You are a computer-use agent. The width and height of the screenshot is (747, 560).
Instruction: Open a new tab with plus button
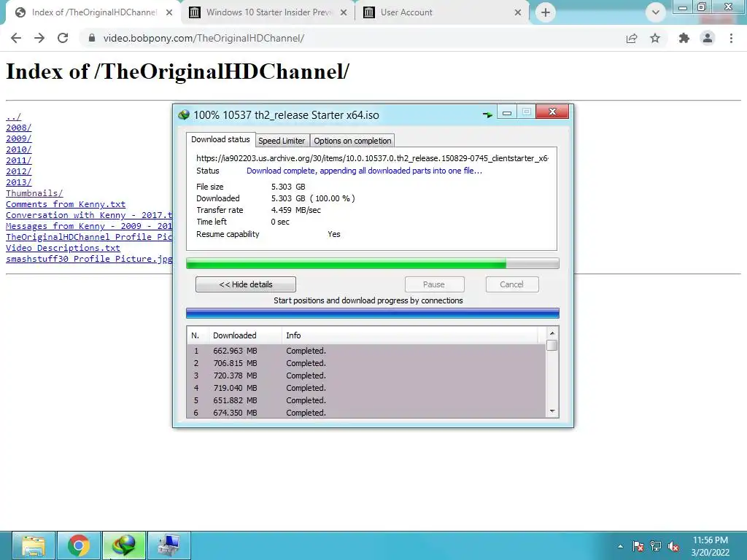tap(546, 12)
